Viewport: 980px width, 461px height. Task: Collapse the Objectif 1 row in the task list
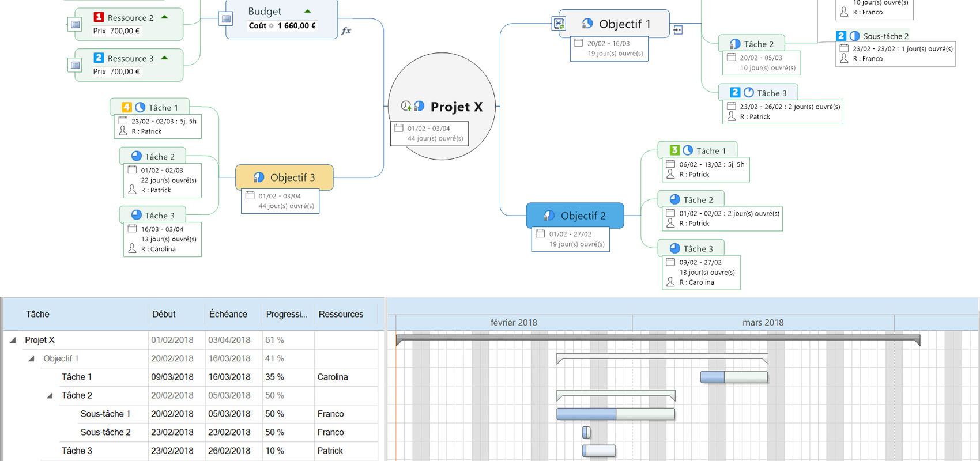click(x=31, y=358)
